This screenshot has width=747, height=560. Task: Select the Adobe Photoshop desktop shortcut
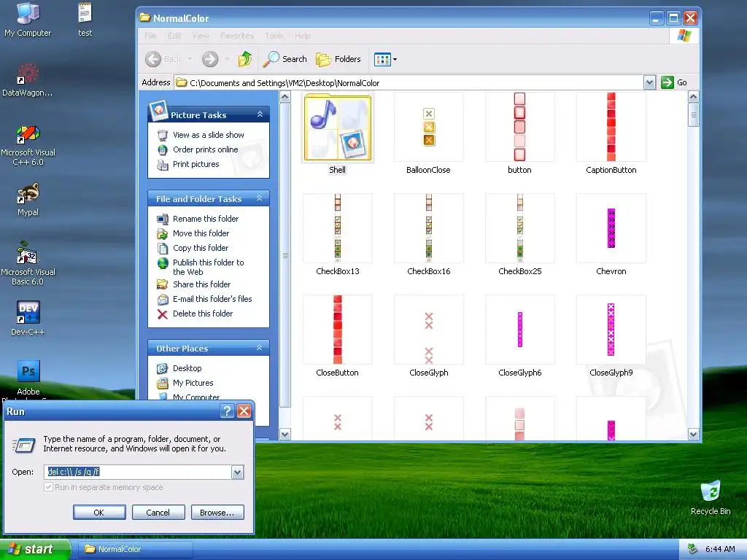(x=28, y=378)
